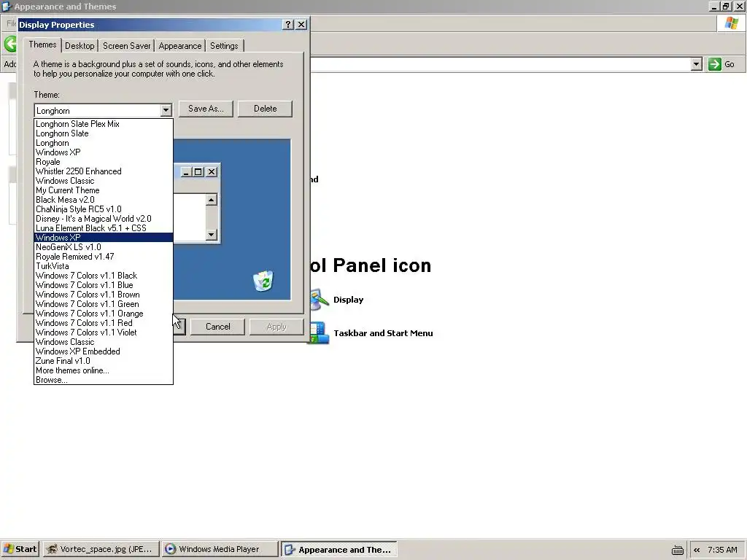Viewport: 747px width, 560px height.
Task: Select Windows 7 Colors v1.1 Black
Action: point(104,276)
